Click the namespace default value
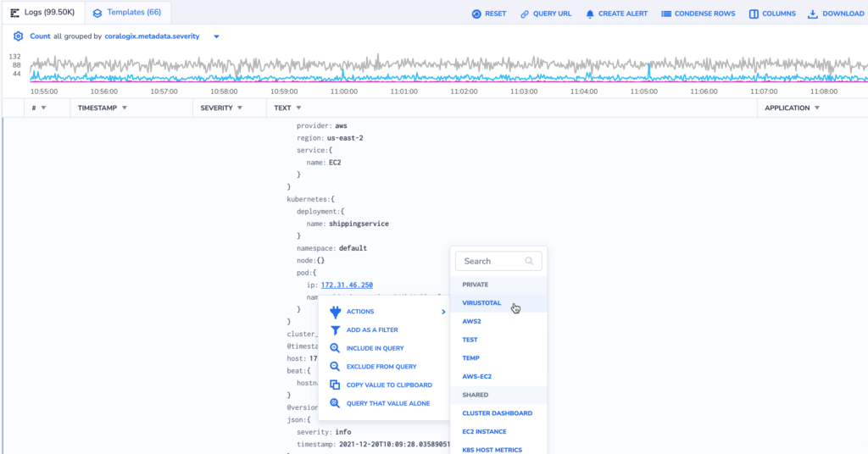 point(353,248)
